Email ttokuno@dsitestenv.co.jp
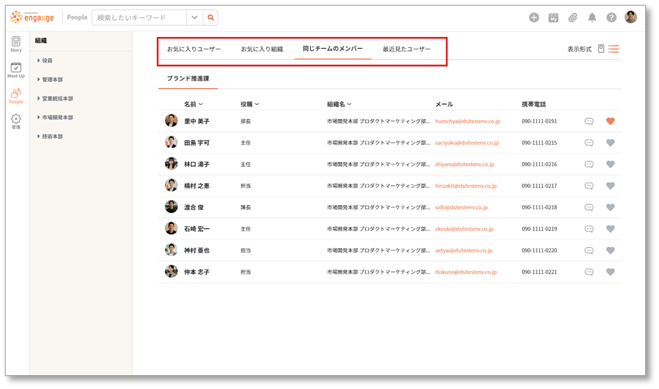The height and width of the screenshot is (389, 659). tap(466, 272)
